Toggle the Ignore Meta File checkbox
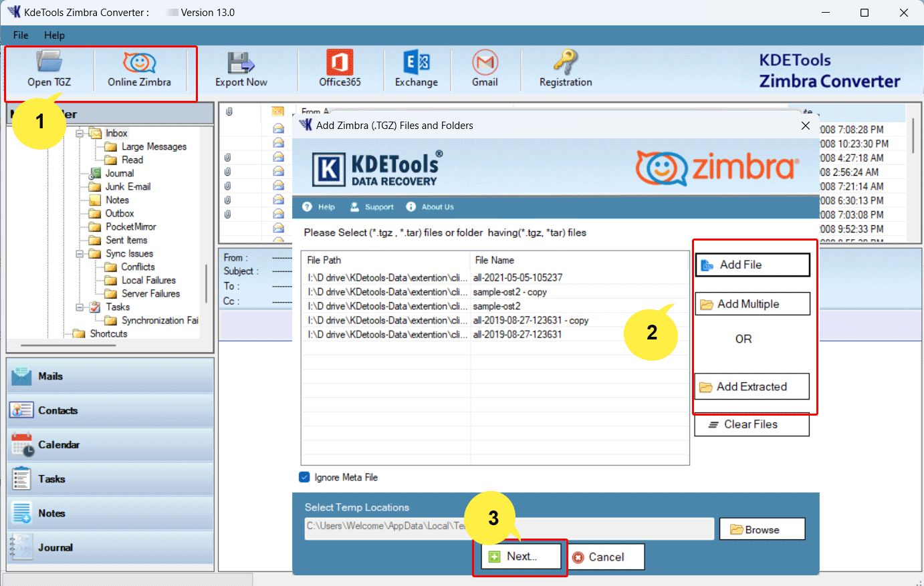 [x=304, y=477]
